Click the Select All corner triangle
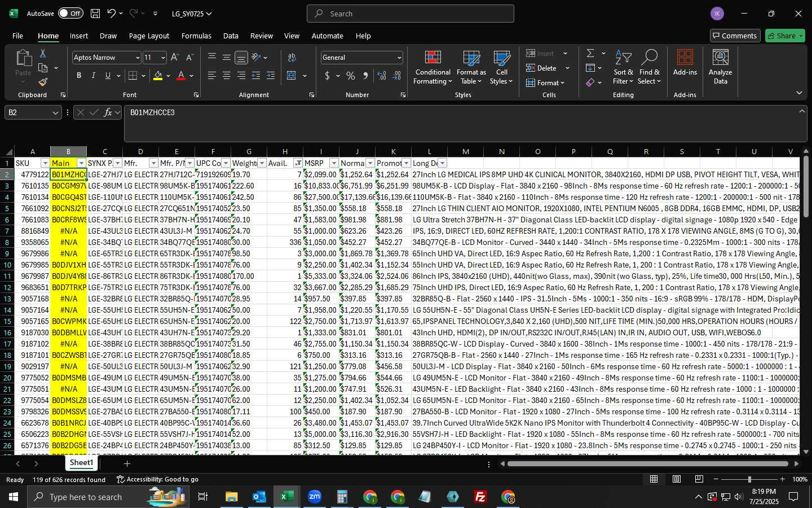The width and height of the screenshot is (812, 508). (x=9, y=152)
